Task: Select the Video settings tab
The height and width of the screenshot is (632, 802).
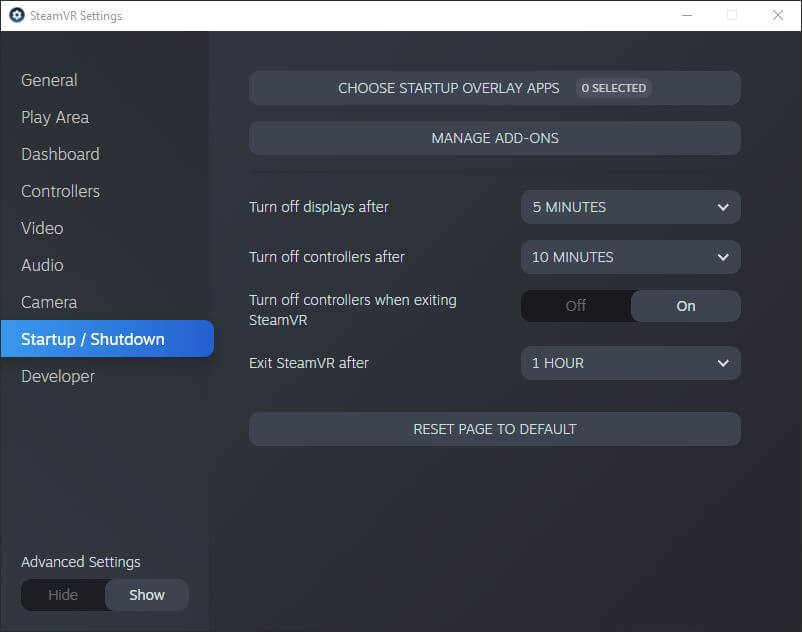Action: pyautogui.click(x=42, y=228)
